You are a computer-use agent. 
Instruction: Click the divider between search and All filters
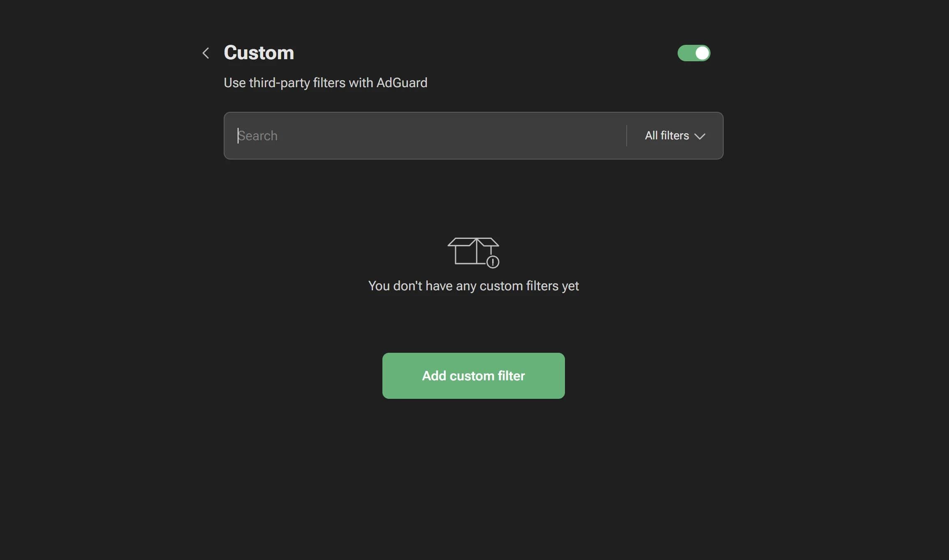pos(627,136)
